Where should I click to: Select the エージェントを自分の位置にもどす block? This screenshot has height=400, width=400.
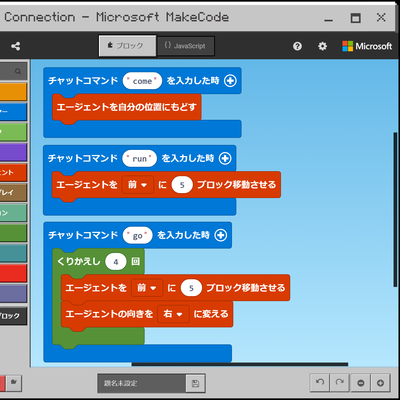pyautogui.click(x=127, y=107)
